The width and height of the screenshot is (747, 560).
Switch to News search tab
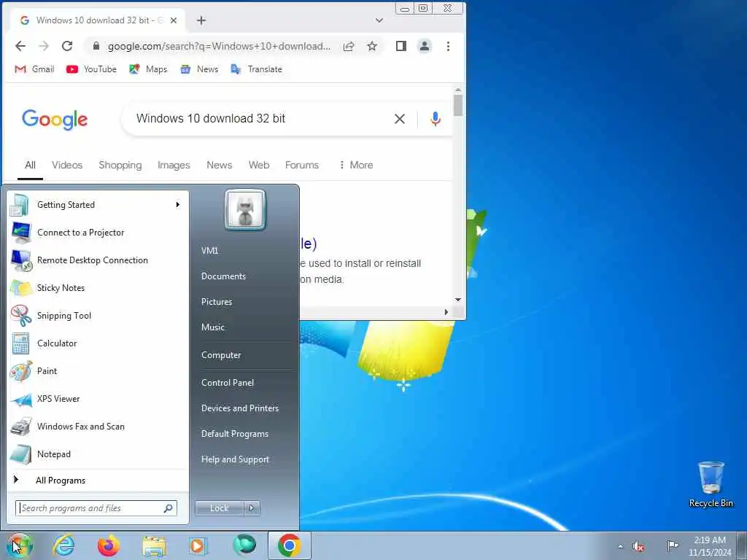[x=219, y=165]
